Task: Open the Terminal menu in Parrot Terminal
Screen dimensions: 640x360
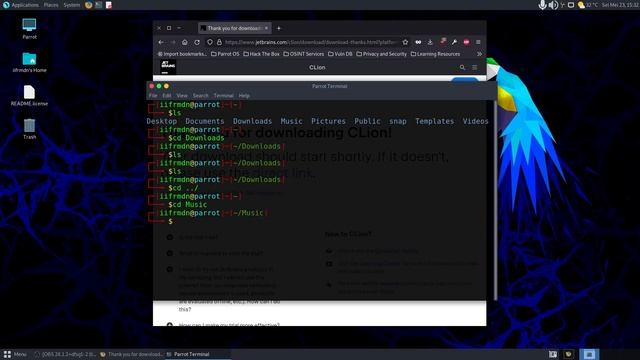Action: coord(224,96)
